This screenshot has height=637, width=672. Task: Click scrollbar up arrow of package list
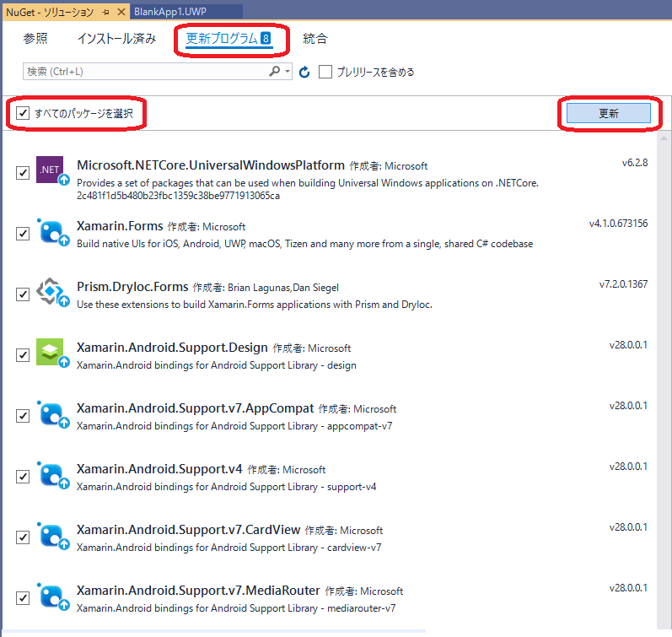[664, 138]
